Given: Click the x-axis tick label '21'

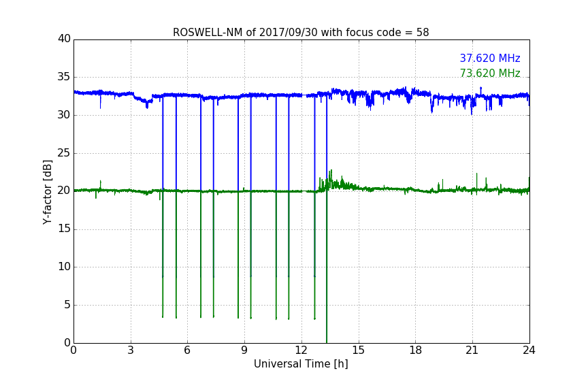Looking at the screenshot, I should [x=472, y=350].
